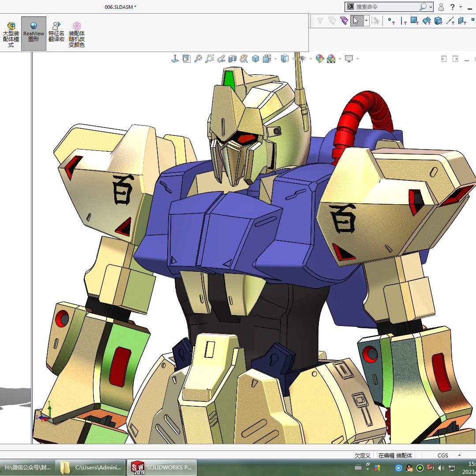Toggle the filter faces icon
The image size is (476, 476).
pyautogui.click(x=415, y=21)
